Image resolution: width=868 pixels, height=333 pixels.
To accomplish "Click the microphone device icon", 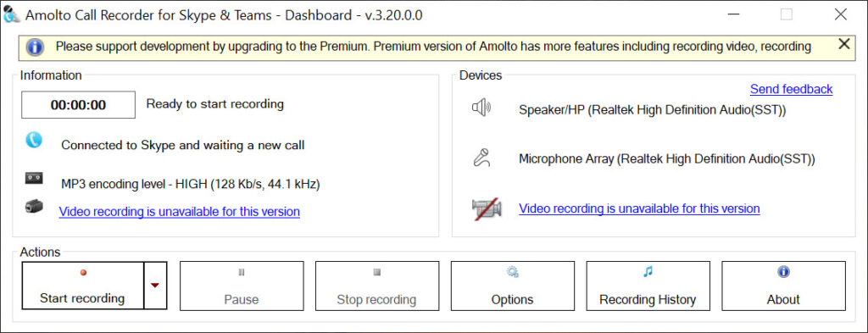I will 481,158.
